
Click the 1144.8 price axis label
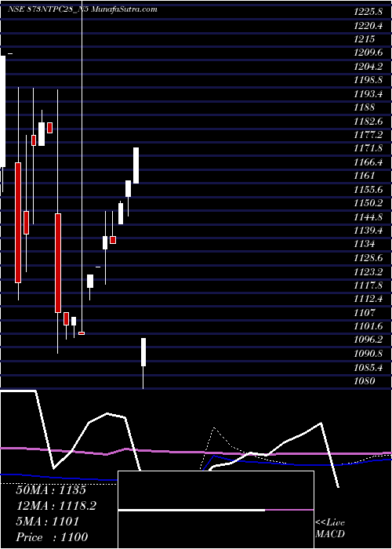pos(368,216)
